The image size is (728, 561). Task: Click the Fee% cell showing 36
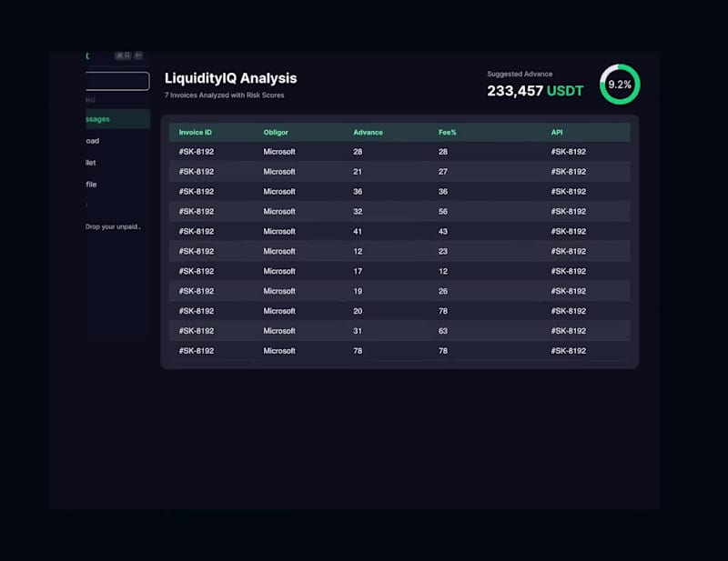(443, 192)
